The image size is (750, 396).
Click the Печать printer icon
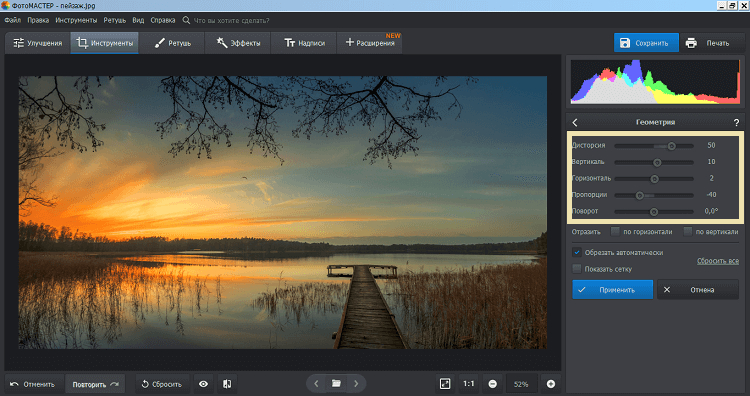[x=691, y=43]
